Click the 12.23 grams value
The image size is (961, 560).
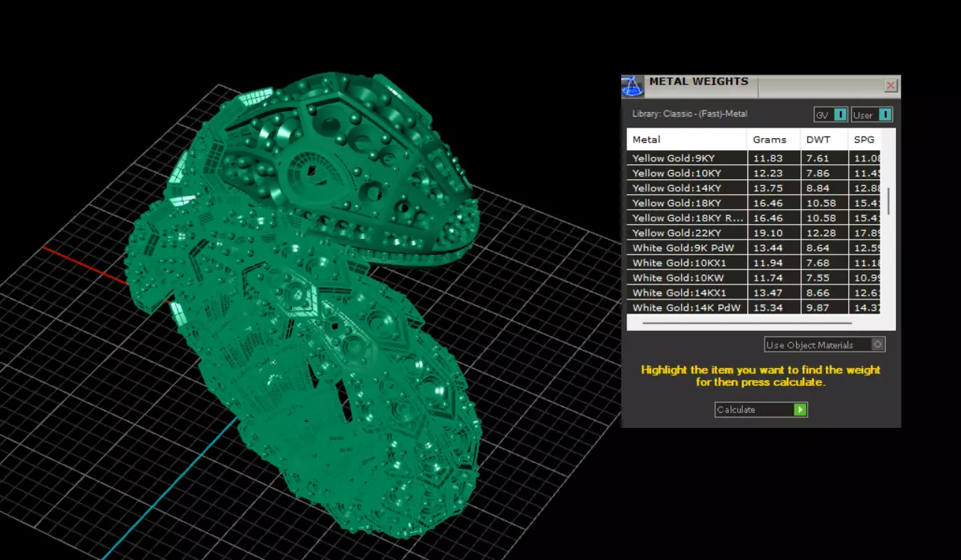point(767,173)
